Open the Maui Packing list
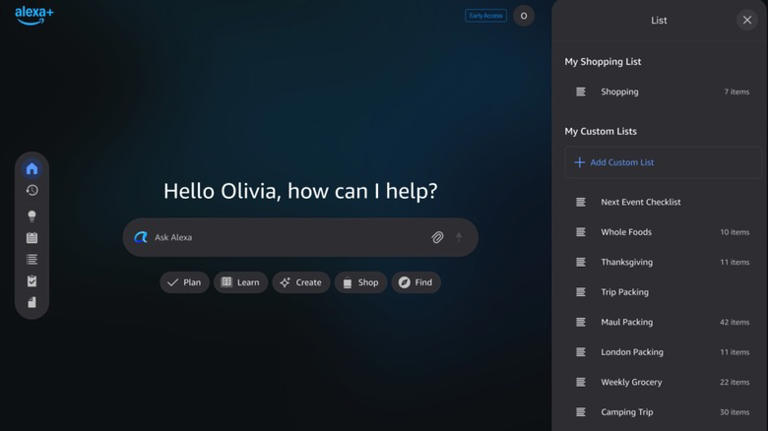The width and height of the screenshot is (768, 431). 661,322
